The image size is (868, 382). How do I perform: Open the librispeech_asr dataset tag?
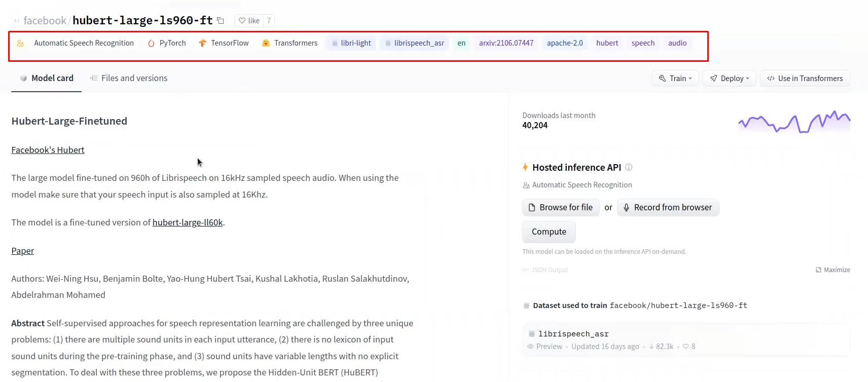click(414, 43)
